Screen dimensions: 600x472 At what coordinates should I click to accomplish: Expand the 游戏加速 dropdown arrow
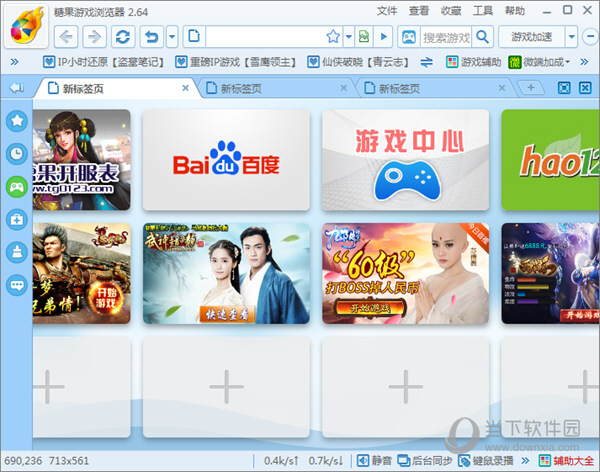[571, 37]
